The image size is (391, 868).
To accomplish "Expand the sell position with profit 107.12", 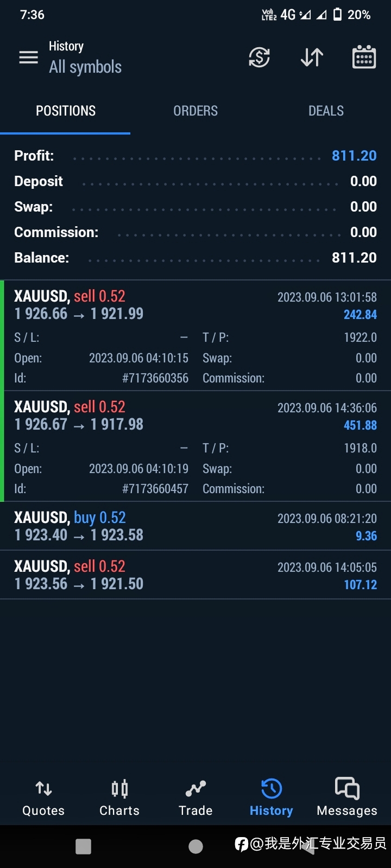I will tap(195, 575).
